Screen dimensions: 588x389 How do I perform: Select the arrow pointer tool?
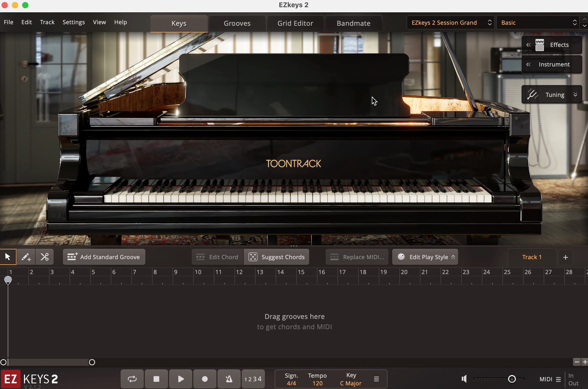tap(8, 257)
